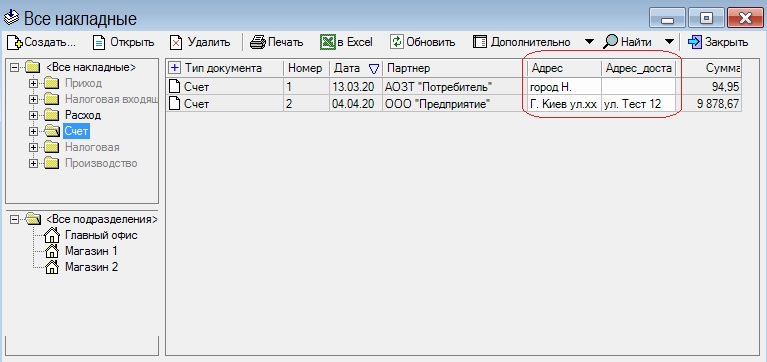Click the Найти toolbar label

[x=636, y=42]
